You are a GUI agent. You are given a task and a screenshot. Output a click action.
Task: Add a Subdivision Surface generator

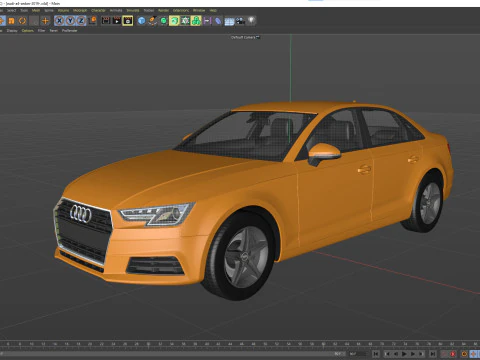click(x=163, y=21)
